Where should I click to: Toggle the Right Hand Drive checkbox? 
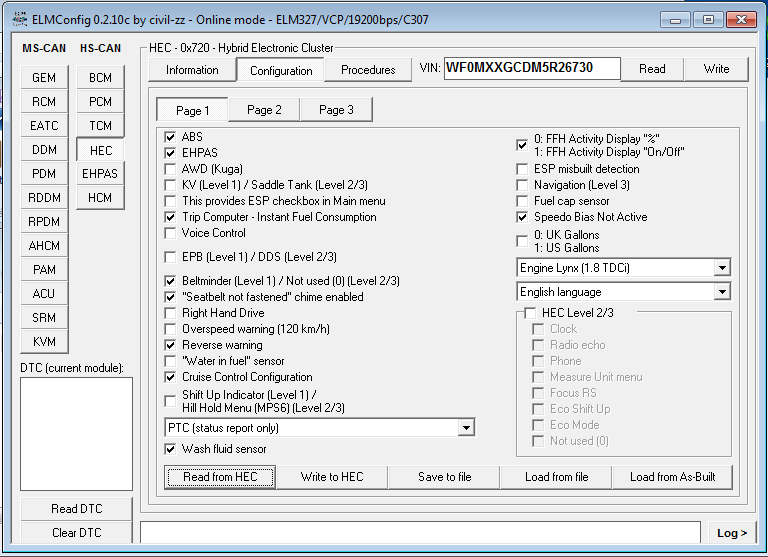[x=170, y=313]
